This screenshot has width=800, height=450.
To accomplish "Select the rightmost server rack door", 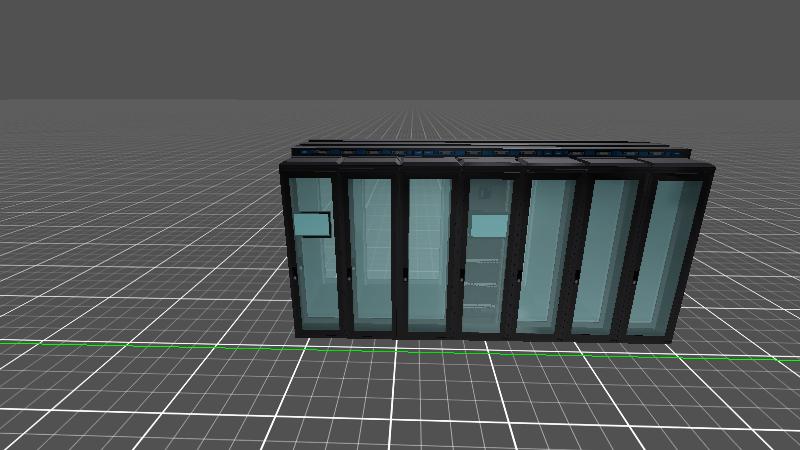I will point(661,255).
